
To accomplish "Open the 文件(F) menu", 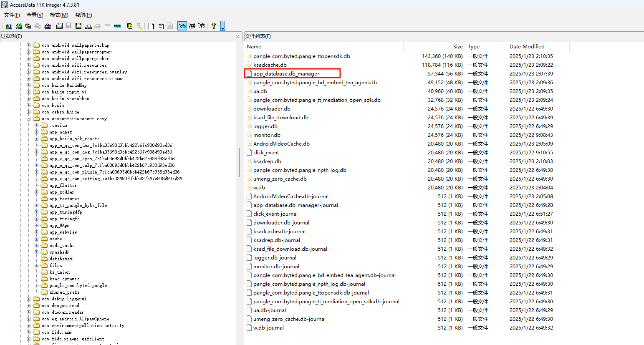I will pos(12,15).
